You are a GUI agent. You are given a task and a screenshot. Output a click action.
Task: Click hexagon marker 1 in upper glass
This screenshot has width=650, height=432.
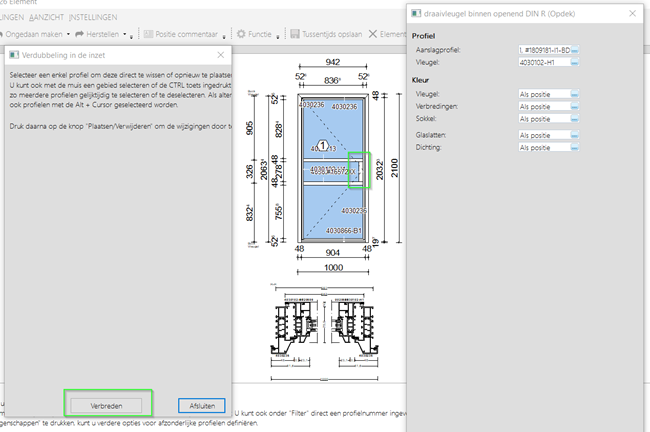(323, 146)
